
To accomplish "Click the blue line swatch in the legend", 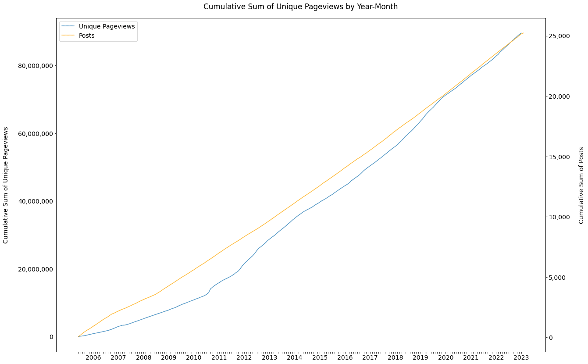I will pyautogui.click(x=68, y=26).
